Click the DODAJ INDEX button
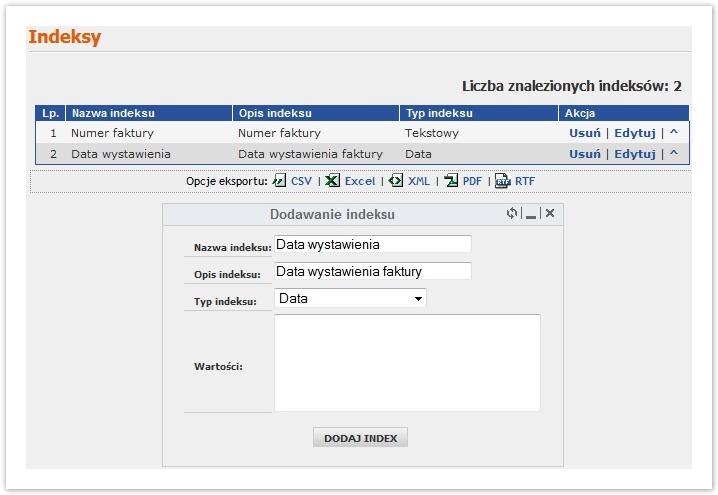The image size is (718, 495). 361,438
